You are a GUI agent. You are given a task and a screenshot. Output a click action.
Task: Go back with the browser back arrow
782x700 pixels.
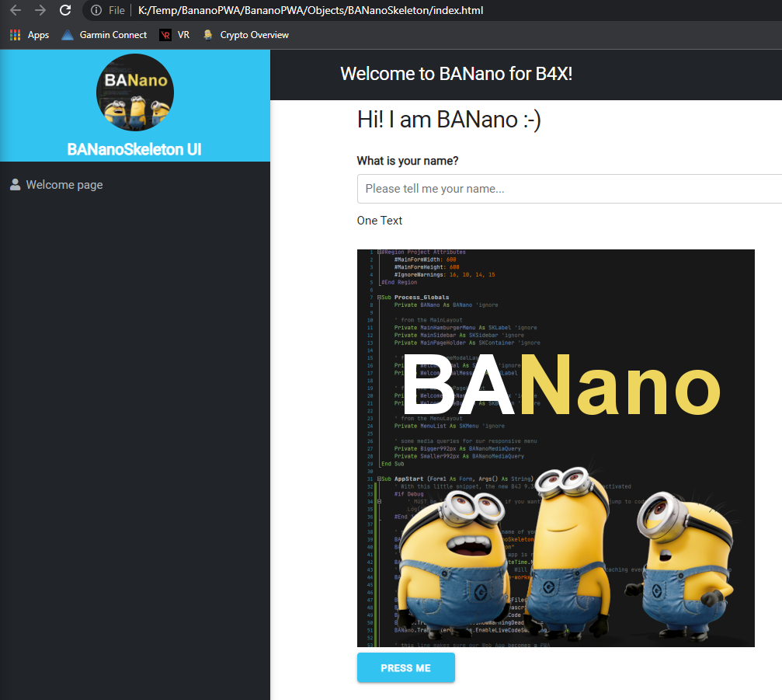[x=16, y=10]
